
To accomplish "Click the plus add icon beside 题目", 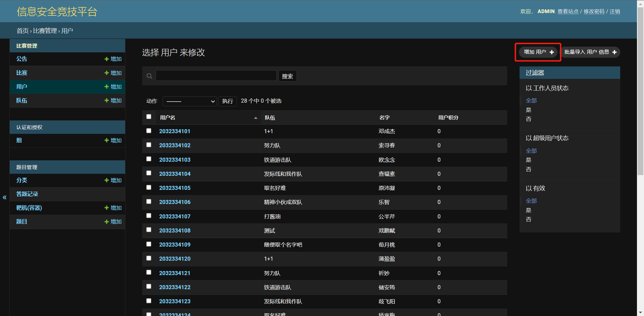I will [x=107, y=221].
